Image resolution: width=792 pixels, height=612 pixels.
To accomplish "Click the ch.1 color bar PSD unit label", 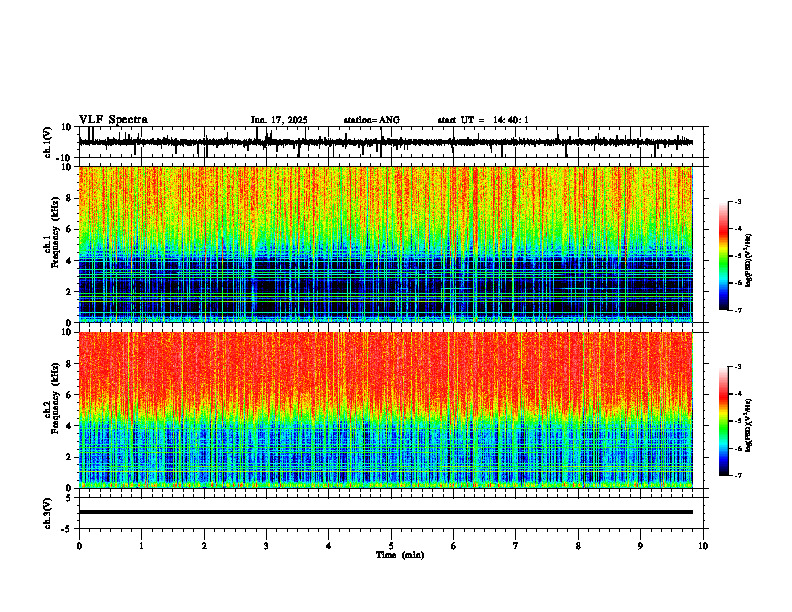I will pos(749,261).
